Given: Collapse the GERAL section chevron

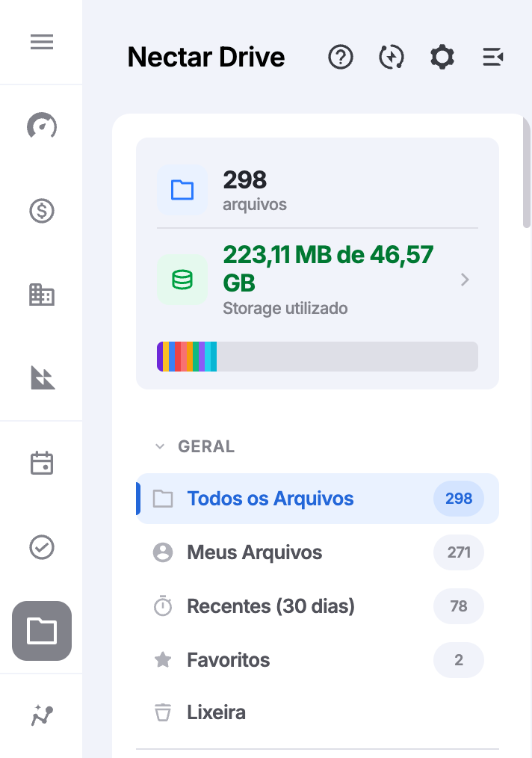Looking at the screenshot, I should (x=160, y=447).
